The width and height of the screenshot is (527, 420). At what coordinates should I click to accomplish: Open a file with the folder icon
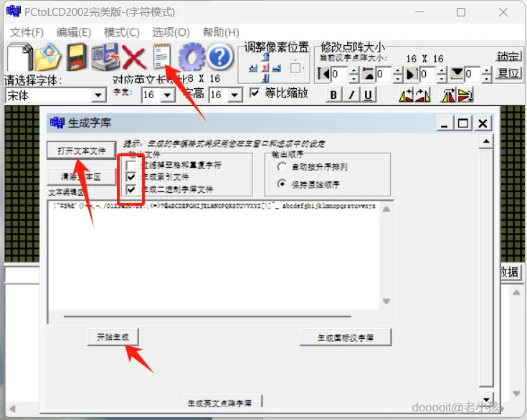coord(49,57)
